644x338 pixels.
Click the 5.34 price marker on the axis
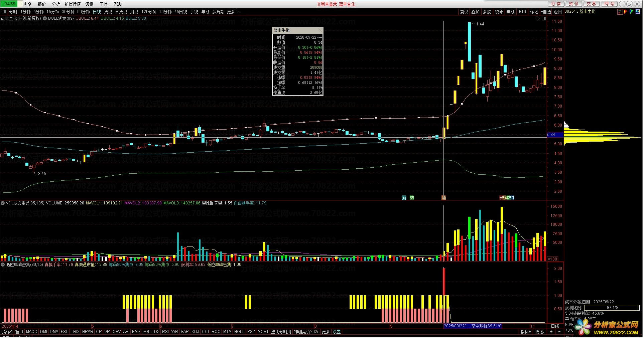click(x=551, y=135)
